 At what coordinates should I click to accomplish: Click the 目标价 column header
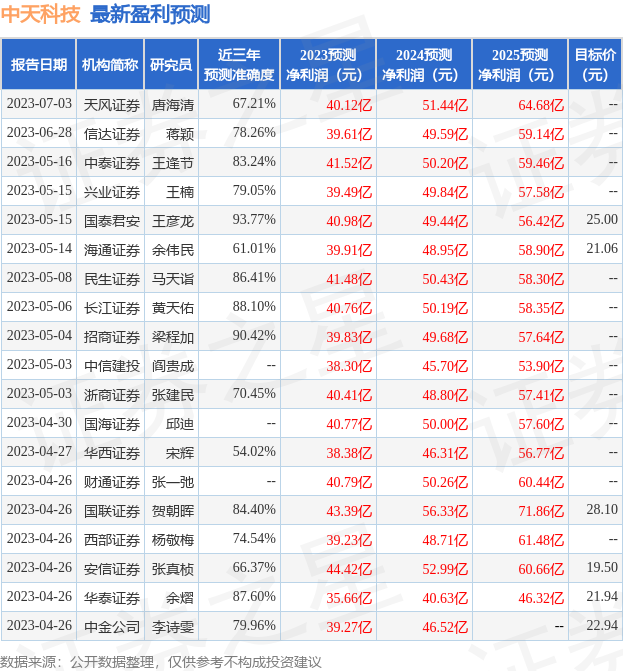pyautogui.click(x=595, y=65)
